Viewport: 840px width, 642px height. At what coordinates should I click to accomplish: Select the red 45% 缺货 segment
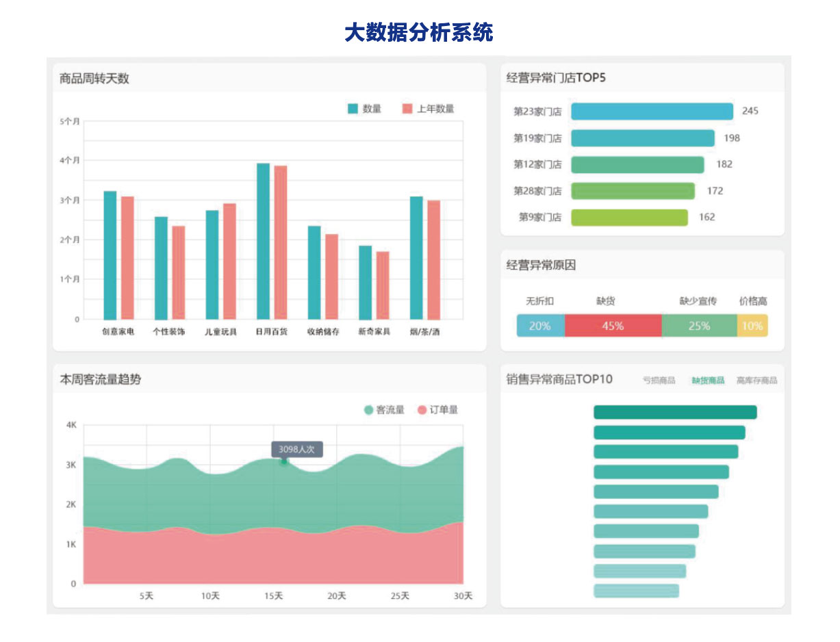point(613,326)
